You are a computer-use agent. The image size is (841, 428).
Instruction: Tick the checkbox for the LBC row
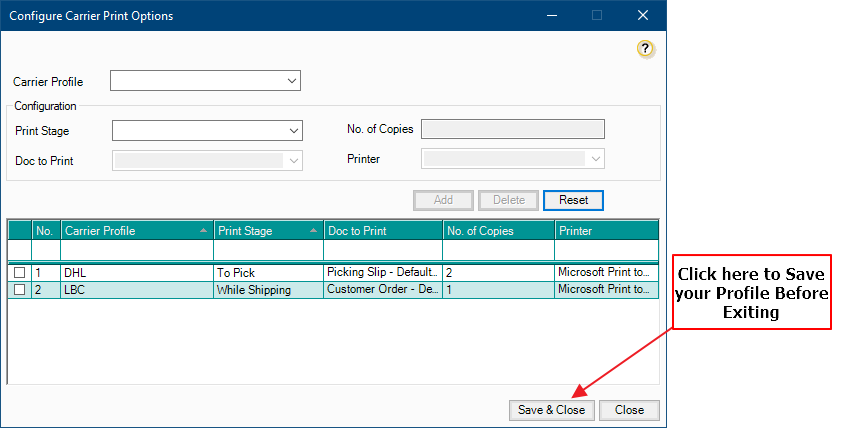[x=19, y=289]
